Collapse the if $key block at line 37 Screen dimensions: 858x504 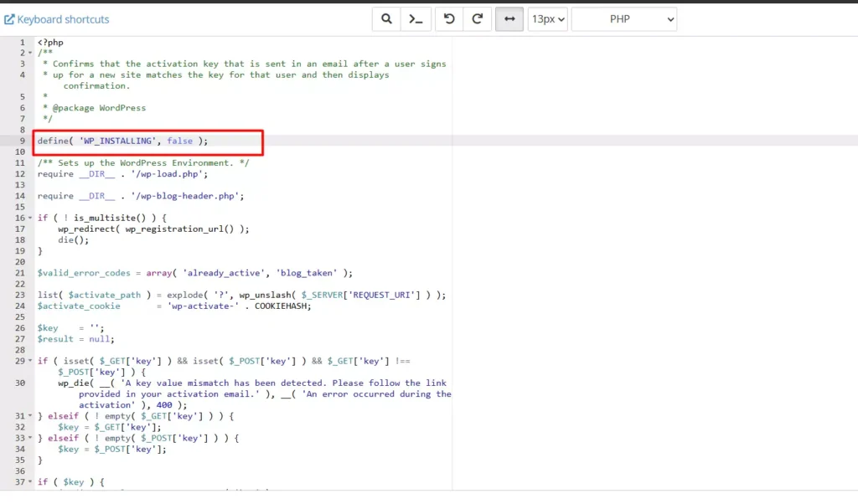click(30, 482)
